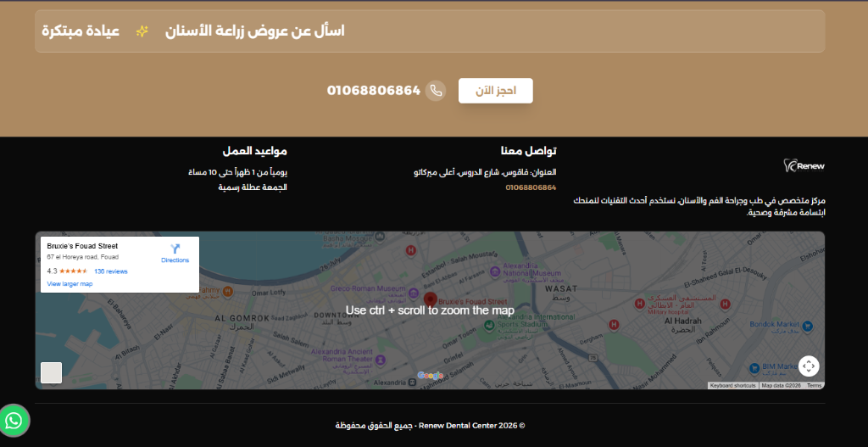Screen dimensions: 868x447
Task: Click the WASAT label on the map
Action: pyautogui.click(x=561, y=288)
